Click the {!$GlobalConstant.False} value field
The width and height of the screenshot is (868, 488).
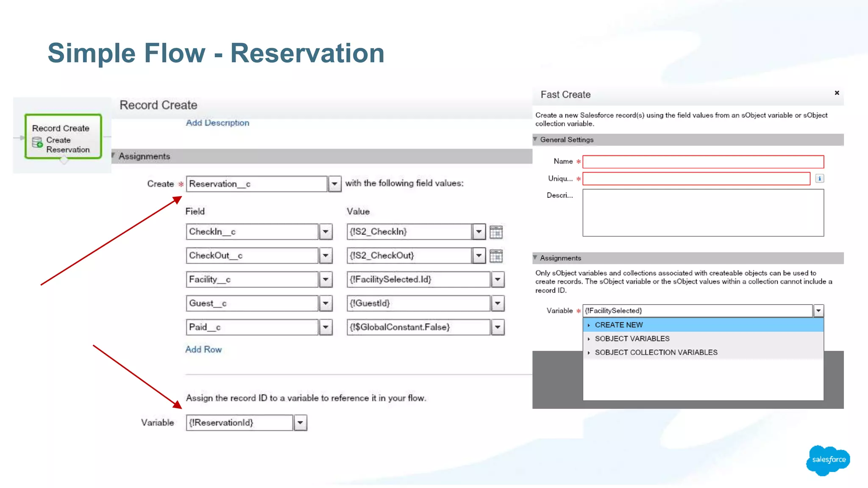point(419,327)
